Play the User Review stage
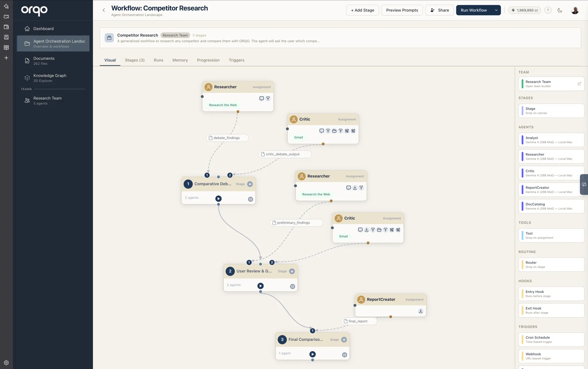The image size is (588, 369). click(x=260, y=286)
